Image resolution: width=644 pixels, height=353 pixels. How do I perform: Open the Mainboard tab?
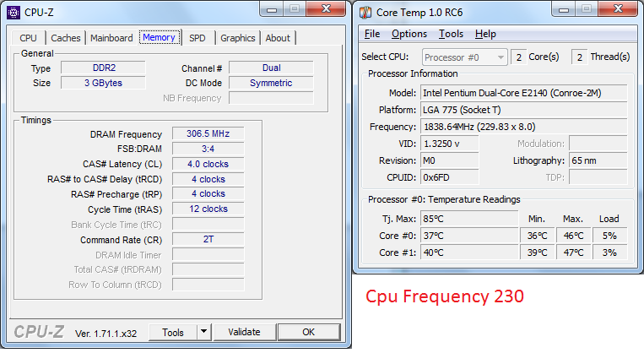pyautogui.click(x=111, y=38)
